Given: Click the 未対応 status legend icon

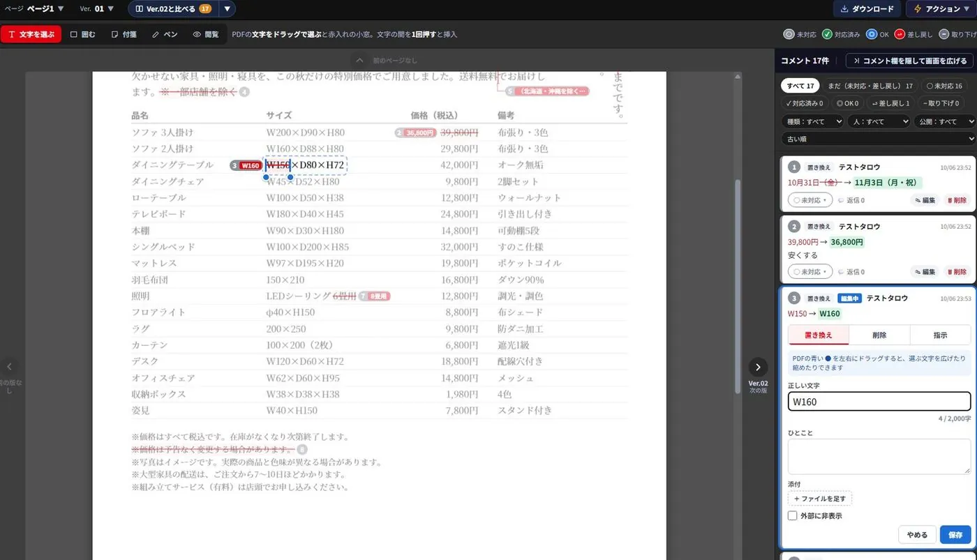Looking at the screenshot, I should 789,34.
